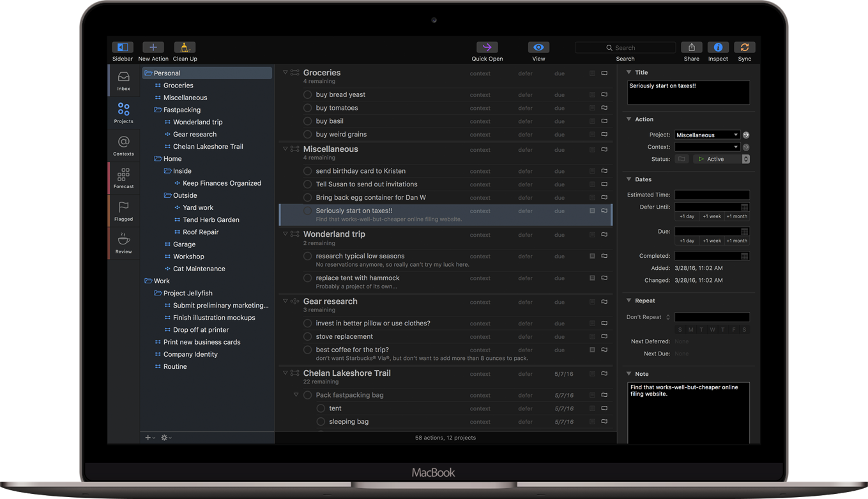Image resolution: width=868 pixels, height=499 pixels.
Task: Click +1 week under Defer Until
Action: (712, 216)
